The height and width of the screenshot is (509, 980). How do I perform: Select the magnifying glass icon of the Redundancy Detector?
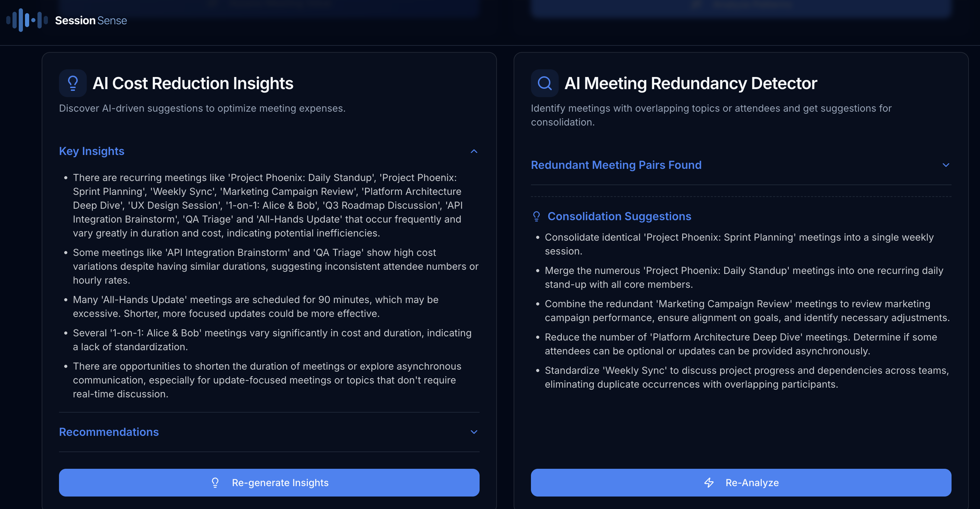tap(544, 83)
